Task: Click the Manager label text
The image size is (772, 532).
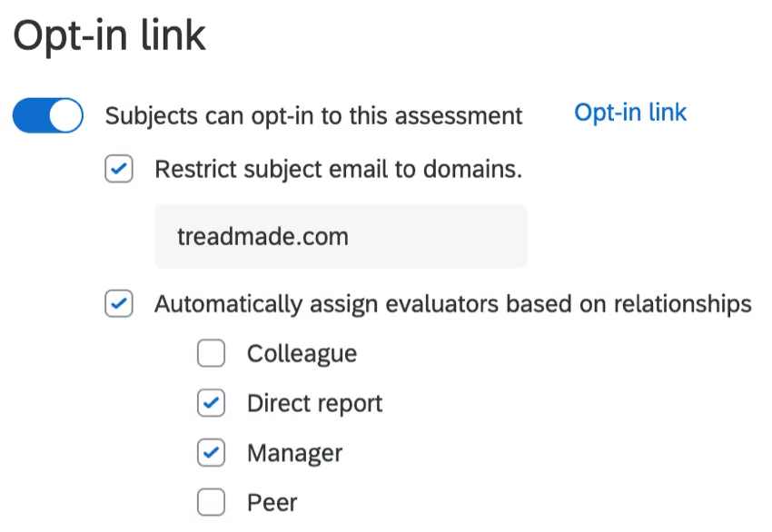Action: coord(292,453)
